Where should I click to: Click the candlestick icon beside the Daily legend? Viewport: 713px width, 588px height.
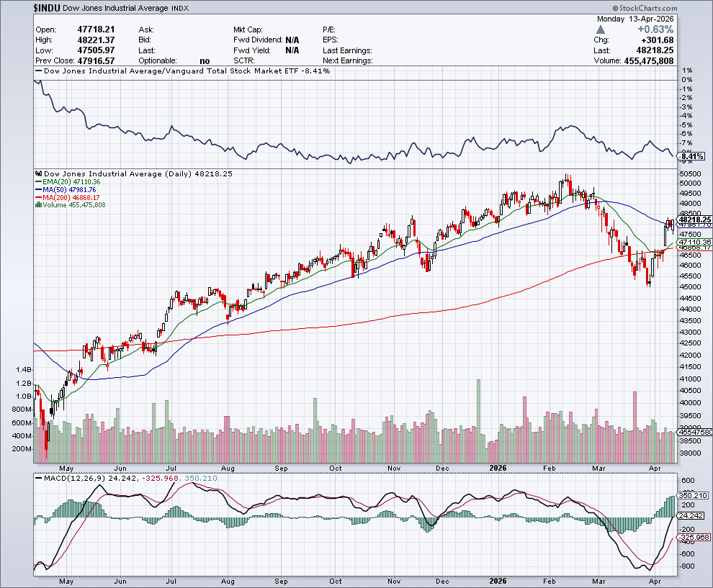(x=39, y=173)
